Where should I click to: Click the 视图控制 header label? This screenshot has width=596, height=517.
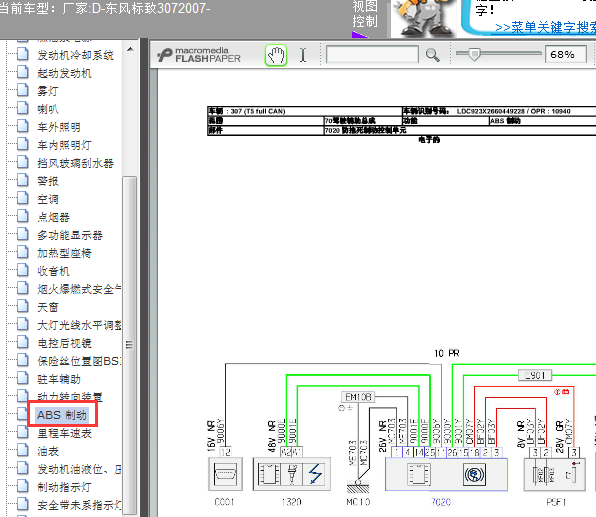pos(365,14)
